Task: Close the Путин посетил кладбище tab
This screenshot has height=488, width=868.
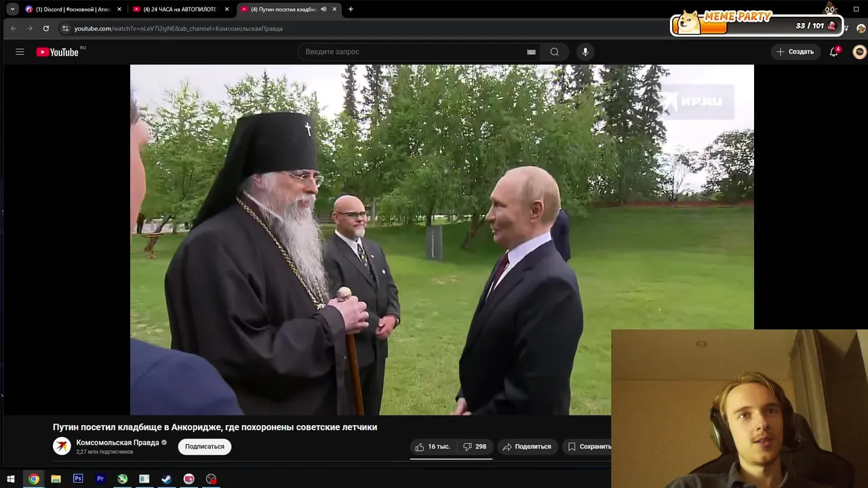Action: [334, 9]
